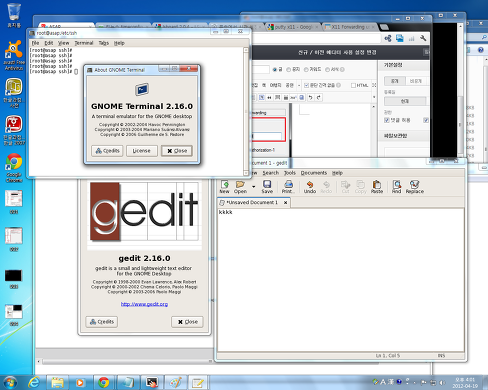Open Internet Explorer from taskbar
This screenshot has height=390, width=488.
coord(34,382)
